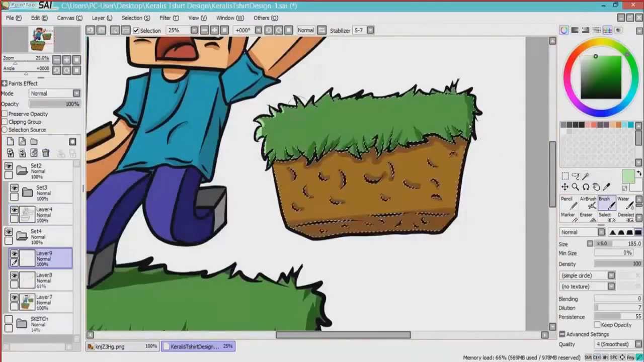Delete the selected layer with trash icon

tap(46, 153)
